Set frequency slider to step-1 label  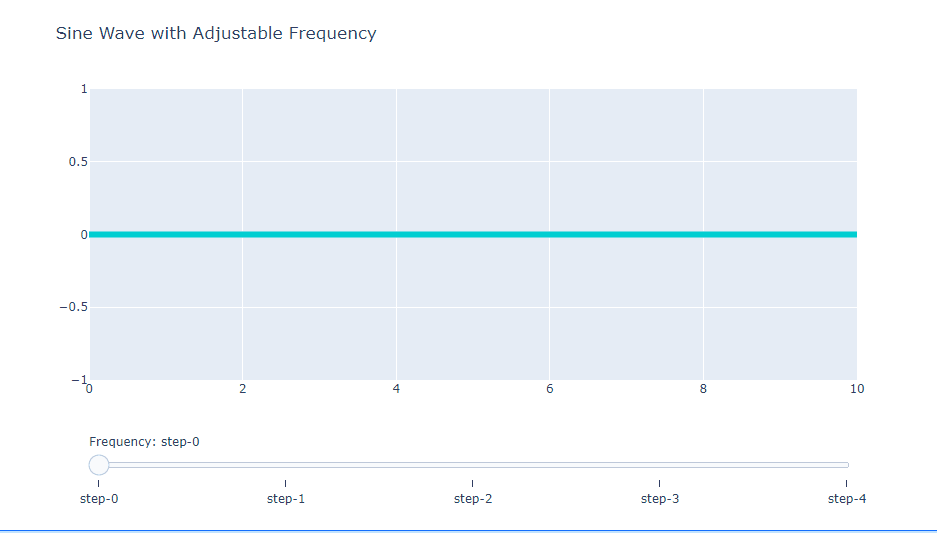[x=285, y=498]
